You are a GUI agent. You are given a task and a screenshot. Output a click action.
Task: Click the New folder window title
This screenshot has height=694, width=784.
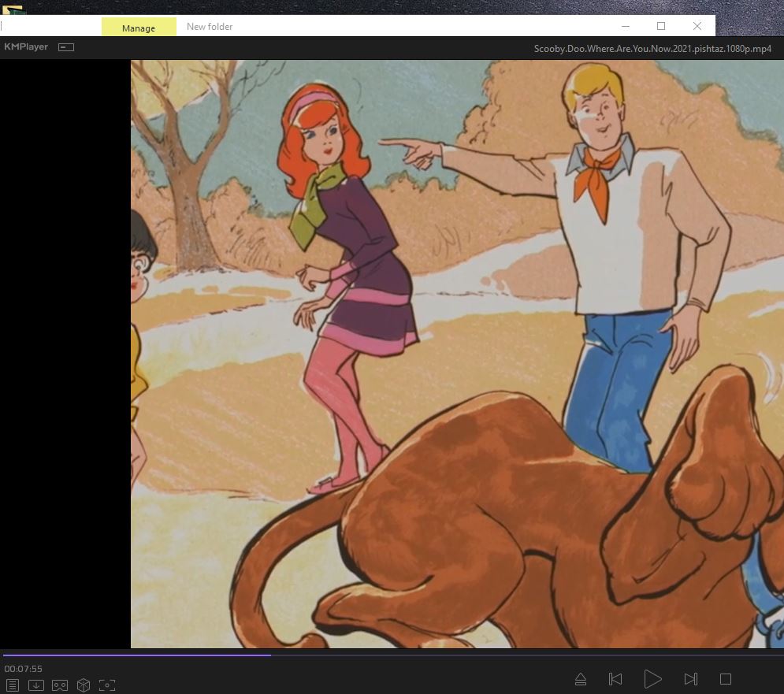click(210, 27)
